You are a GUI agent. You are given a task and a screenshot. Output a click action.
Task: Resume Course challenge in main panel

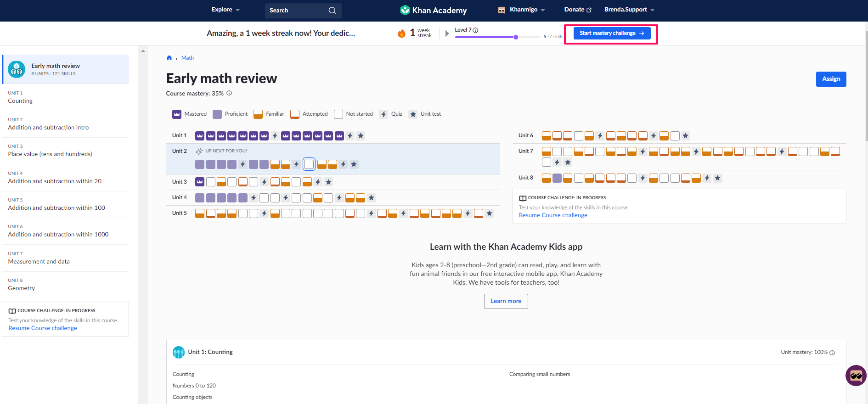[553, 215]
